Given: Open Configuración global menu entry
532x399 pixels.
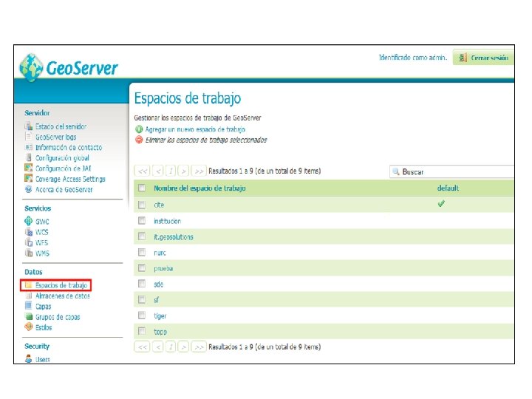Looking at the screenshot, I should (62, 158).
